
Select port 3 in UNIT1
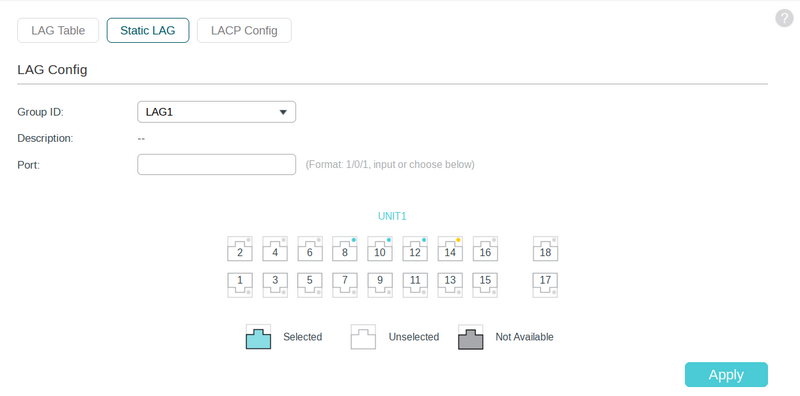[275, 285]
